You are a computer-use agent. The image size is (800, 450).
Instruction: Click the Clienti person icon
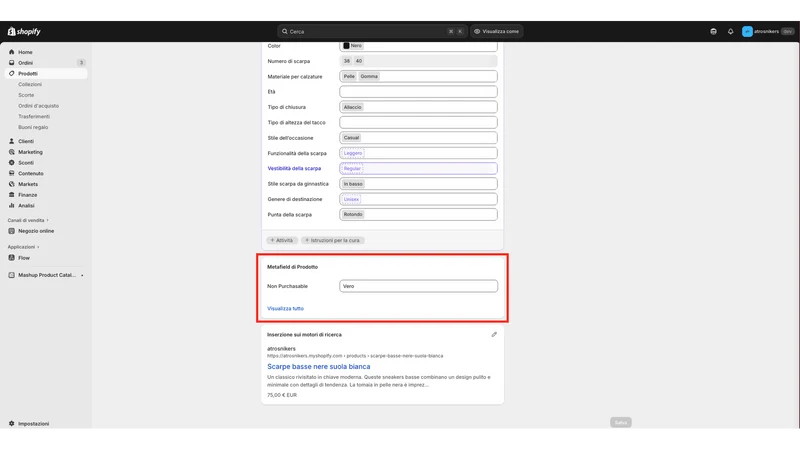coord(12,141)
